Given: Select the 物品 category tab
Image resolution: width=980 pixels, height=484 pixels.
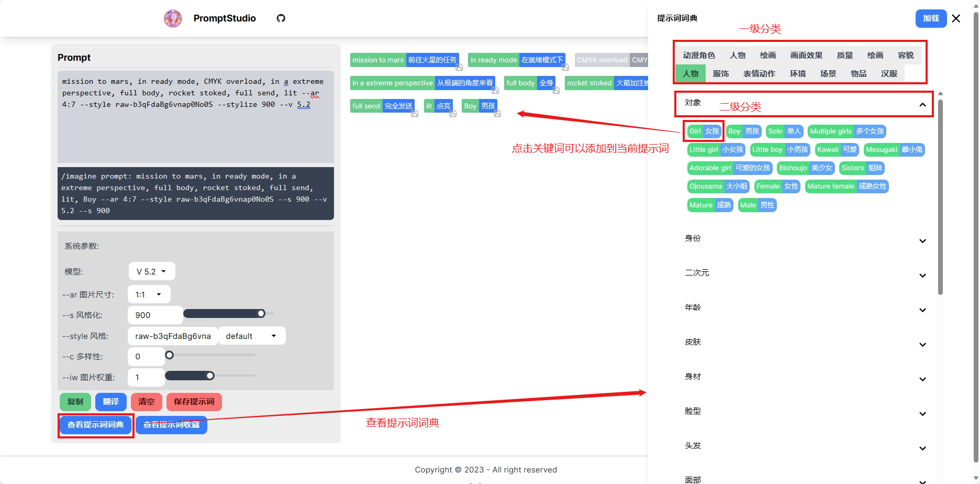Looking at the screenshot, I should point(859,74).
